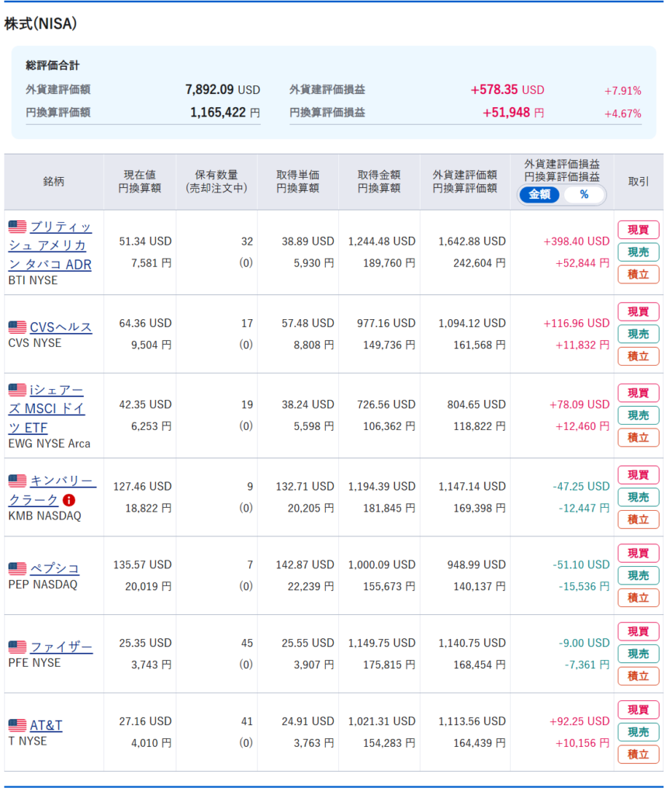This screenshot has width=672, height=795.
Task: Select the 1,194.39 USD acquisition amount
Action: point(382,486)
